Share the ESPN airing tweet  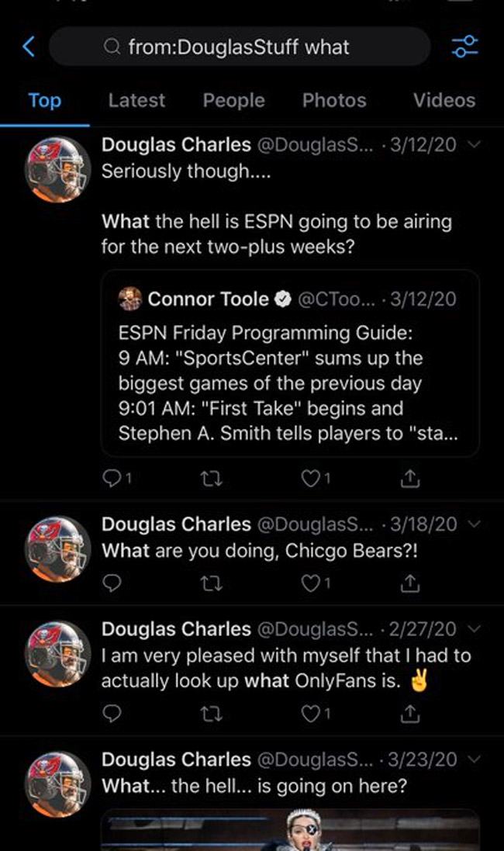[409, 479]
